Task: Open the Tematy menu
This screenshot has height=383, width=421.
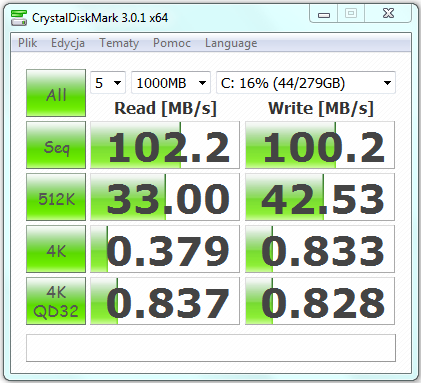Action: click(119, 43)
